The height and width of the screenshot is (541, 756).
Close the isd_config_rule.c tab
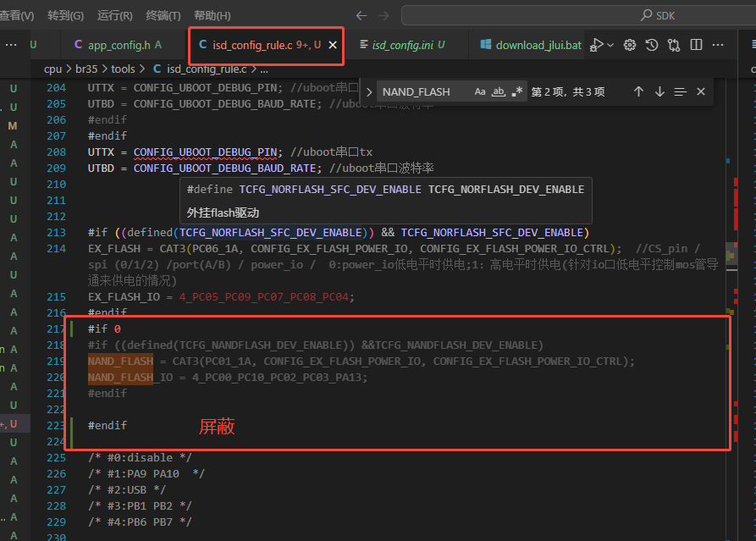(x=333, y=45)
